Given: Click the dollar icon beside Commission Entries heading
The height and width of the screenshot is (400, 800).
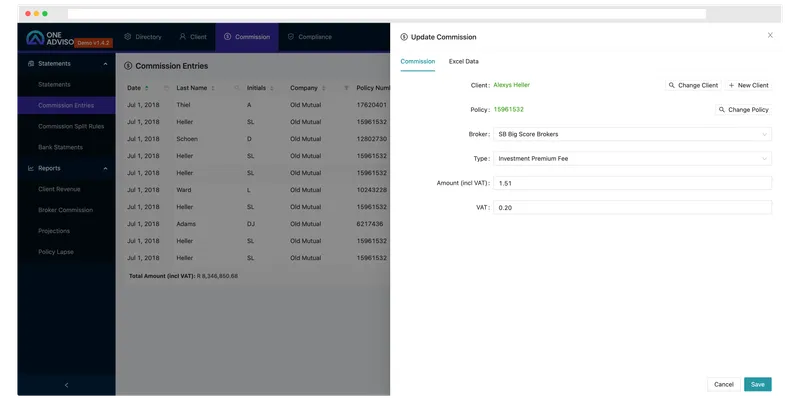Looking at the screenshot, I should [x=128, y=66].
